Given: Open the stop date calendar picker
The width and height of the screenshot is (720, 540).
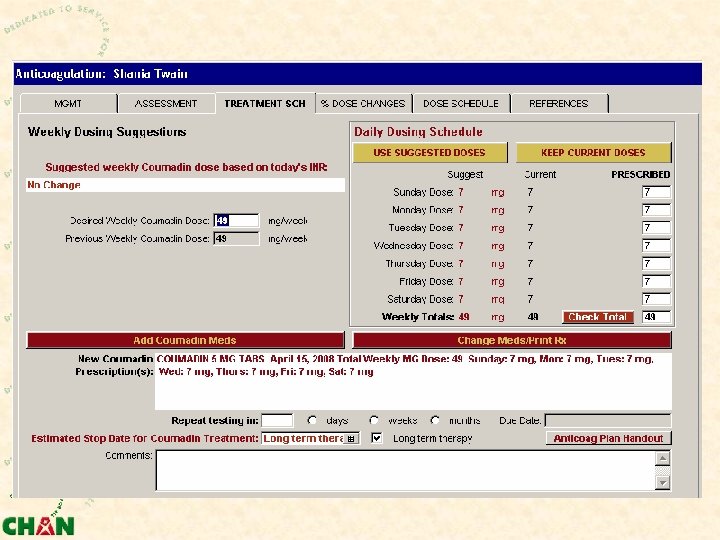Looking at the screenshot, I should [x=351, y=439].
